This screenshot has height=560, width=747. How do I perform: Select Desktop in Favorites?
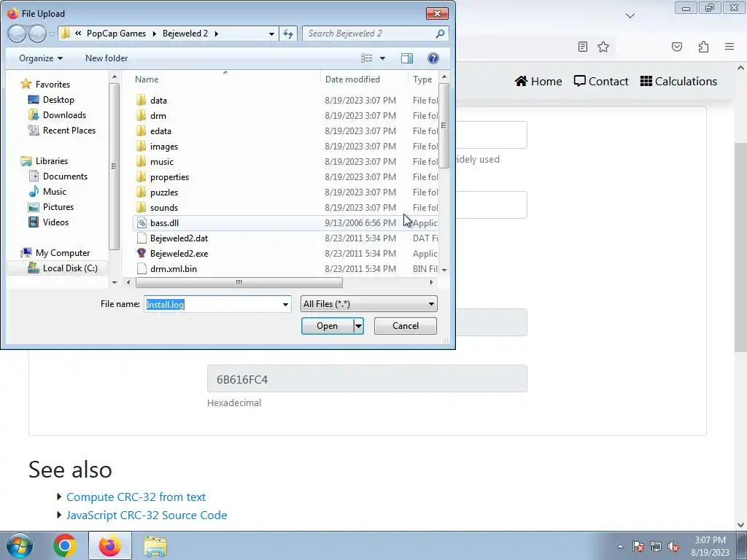(58, 100)
